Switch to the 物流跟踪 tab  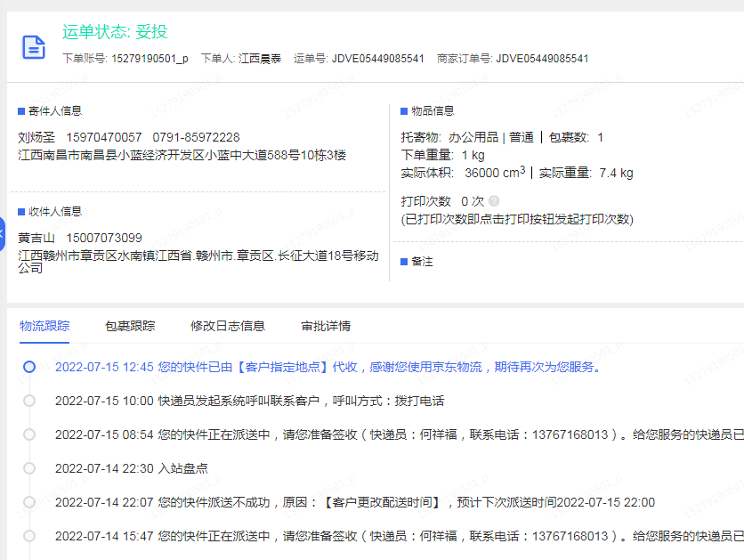[x=44, y=326]
